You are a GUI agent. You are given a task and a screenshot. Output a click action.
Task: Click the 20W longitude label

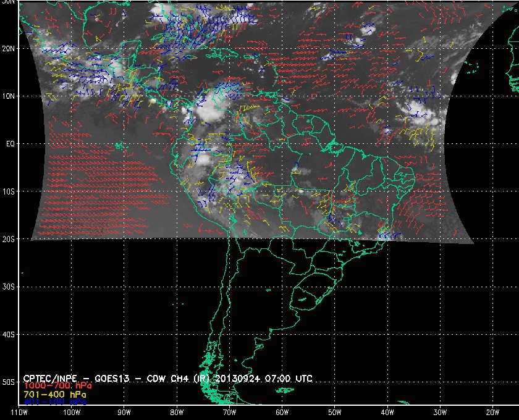tap(492, 413)
